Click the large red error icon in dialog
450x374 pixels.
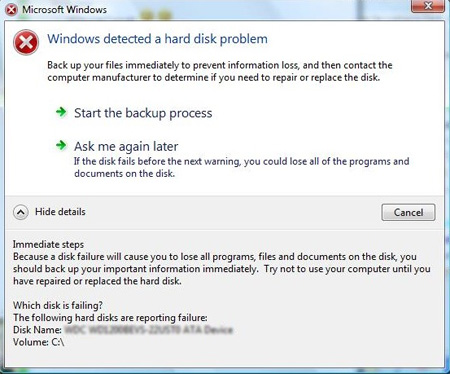[26, 42]
